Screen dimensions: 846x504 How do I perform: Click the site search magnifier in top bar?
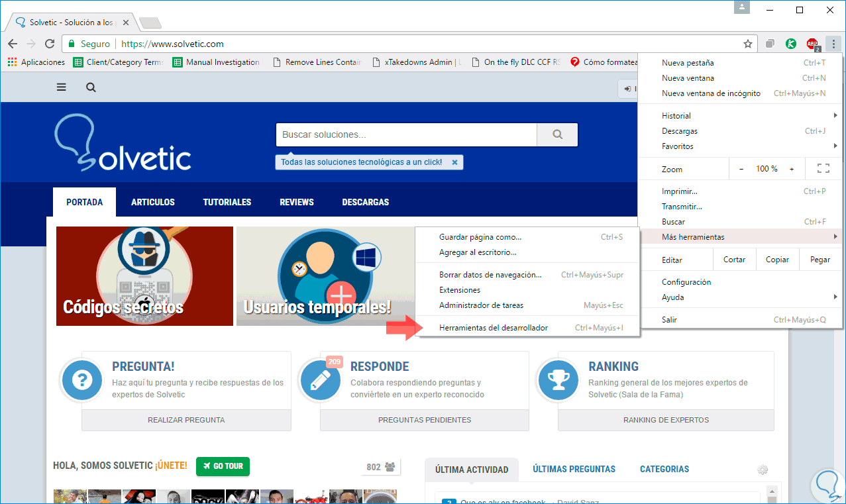(x=91, y=87)
